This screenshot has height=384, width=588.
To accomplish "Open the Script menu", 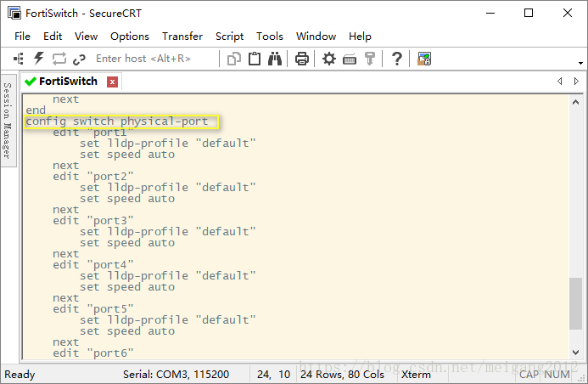I will [x=229, y=36].
